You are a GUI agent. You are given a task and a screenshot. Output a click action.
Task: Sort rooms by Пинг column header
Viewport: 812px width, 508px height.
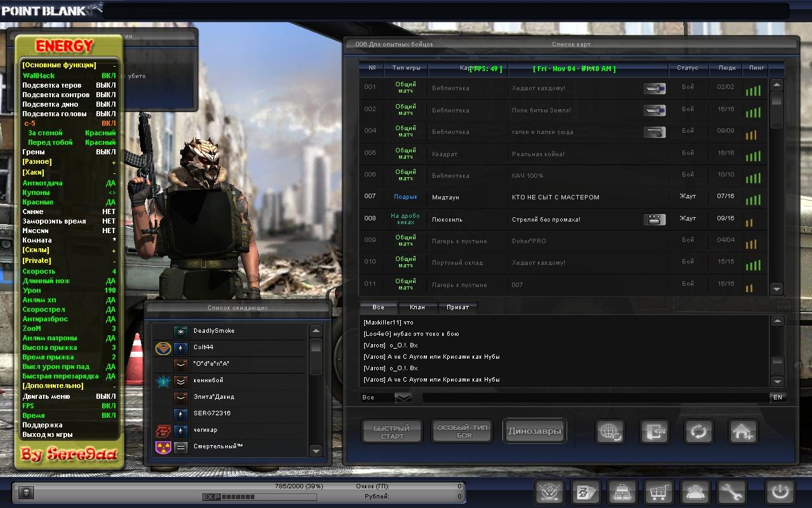757,68
